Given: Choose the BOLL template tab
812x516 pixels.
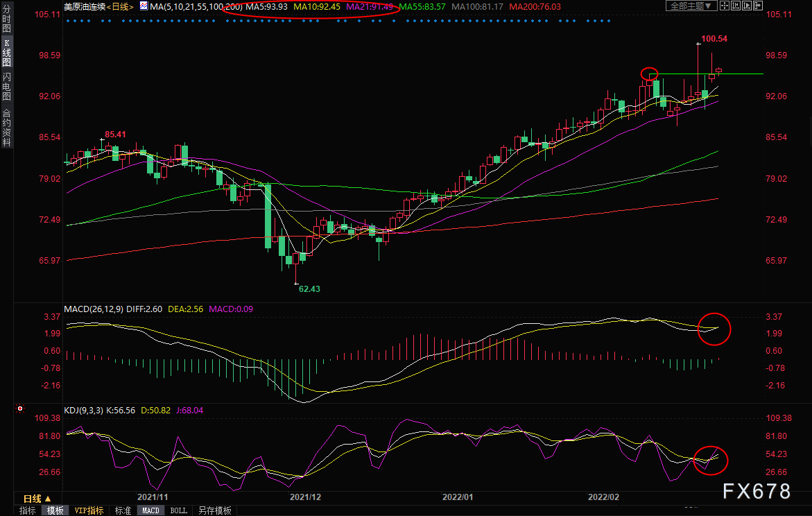Looking at the screenshot, I should 179,511.
